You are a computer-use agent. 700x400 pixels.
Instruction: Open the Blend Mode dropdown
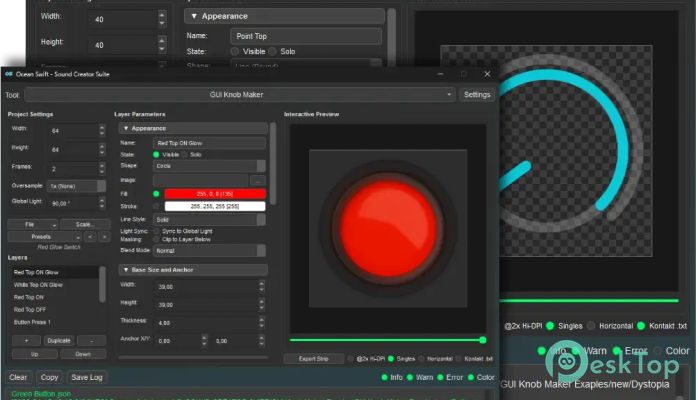coord(209,250)
